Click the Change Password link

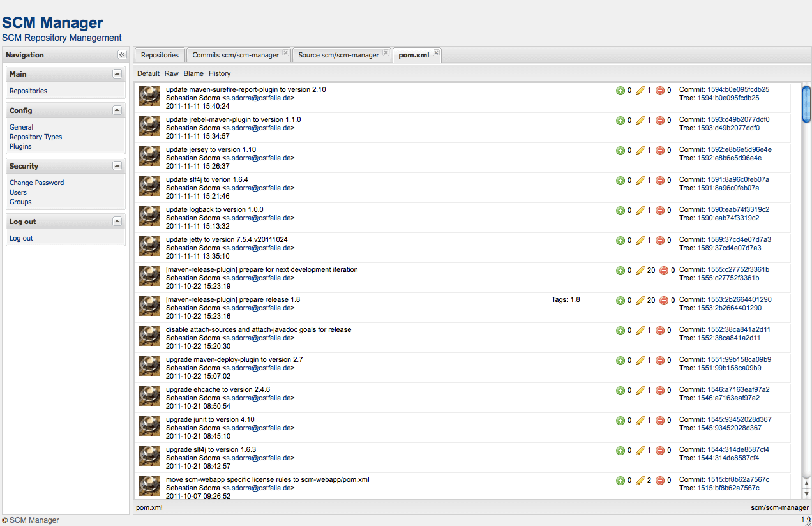click(36, 183)
